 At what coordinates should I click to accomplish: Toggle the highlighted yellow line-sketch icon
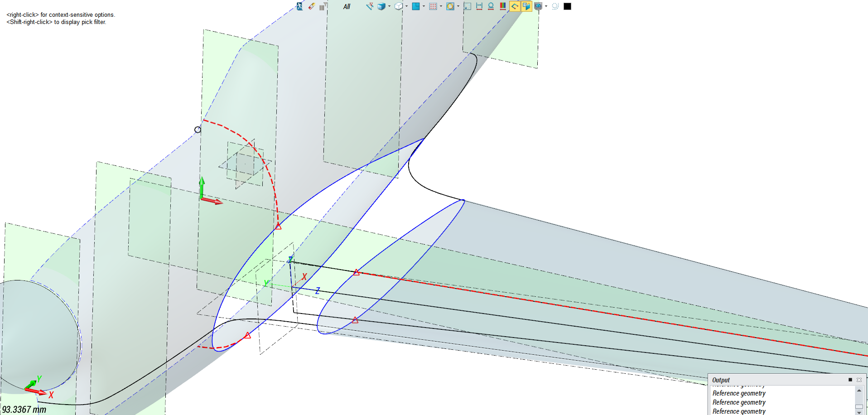tap(515, 6)
